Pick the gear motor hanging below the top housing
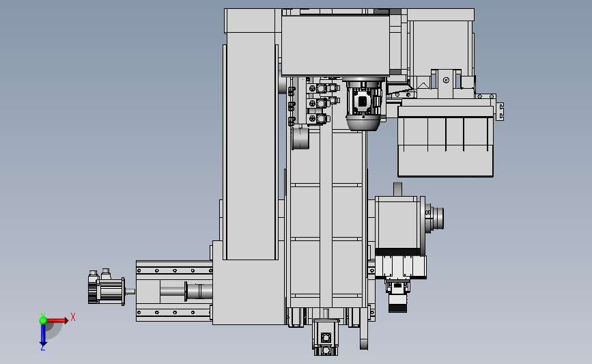The height and width of the screenshot is (364, 592). (x=363, y=104)
